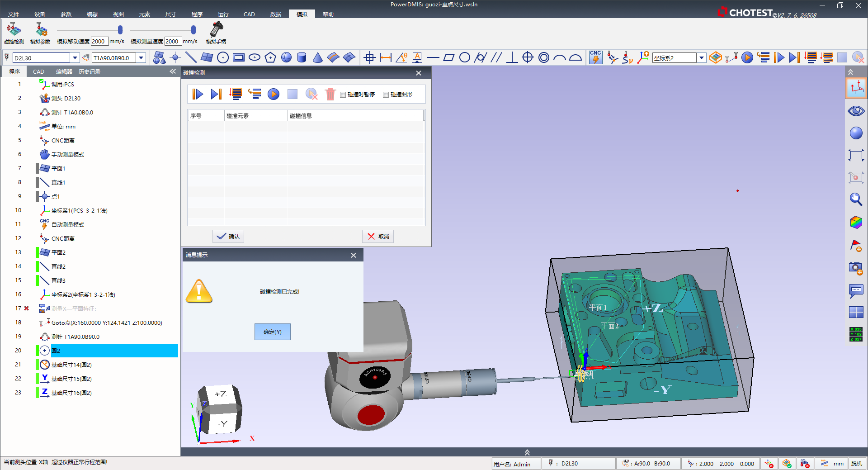Viewport: 868px width, 470px height.
Task: Adjust the 模拟移动速度 slider handle
Action: point(120,30)
